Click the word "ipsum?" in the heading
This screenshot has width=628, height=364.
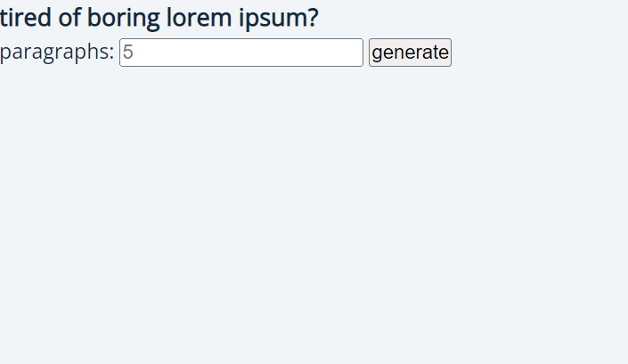[x=284, y=18]
